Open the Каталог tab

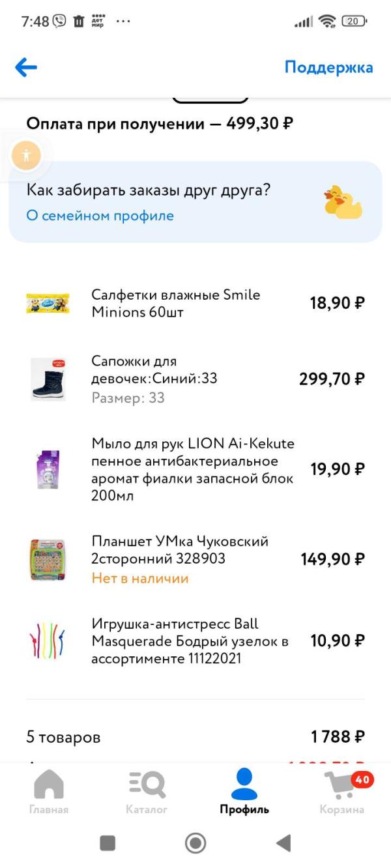pyautogui.click(x=147, y=791)
